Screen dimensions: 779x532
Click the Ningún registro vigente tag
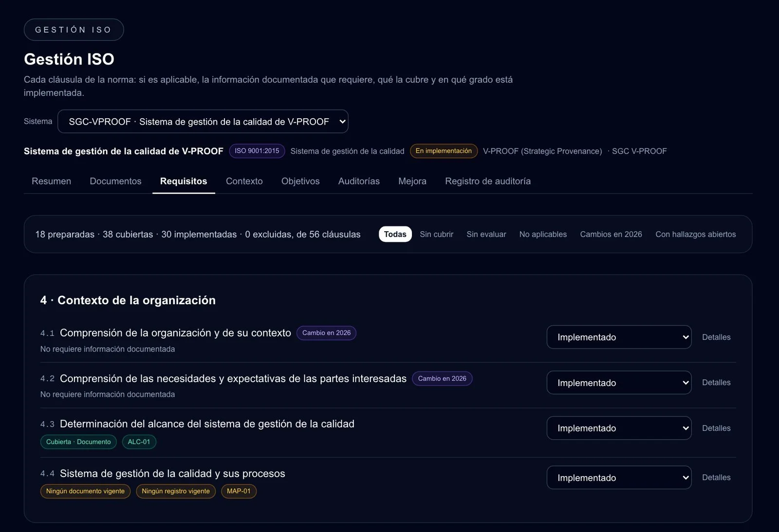point(176,491)
